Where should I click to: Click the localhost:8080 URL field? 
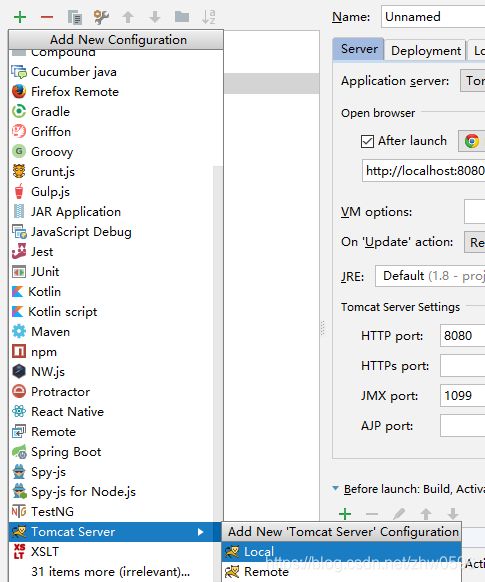coord(423,171)
